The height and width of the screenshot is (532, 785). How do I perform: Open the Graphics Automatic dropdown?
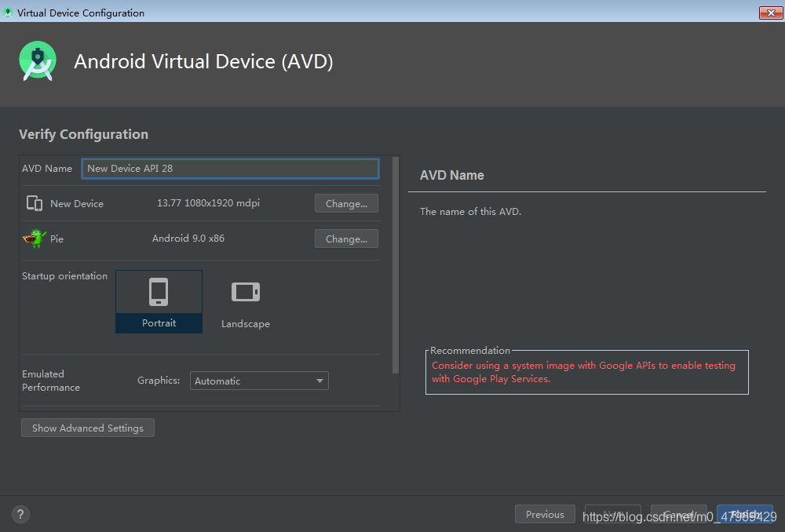259,381
